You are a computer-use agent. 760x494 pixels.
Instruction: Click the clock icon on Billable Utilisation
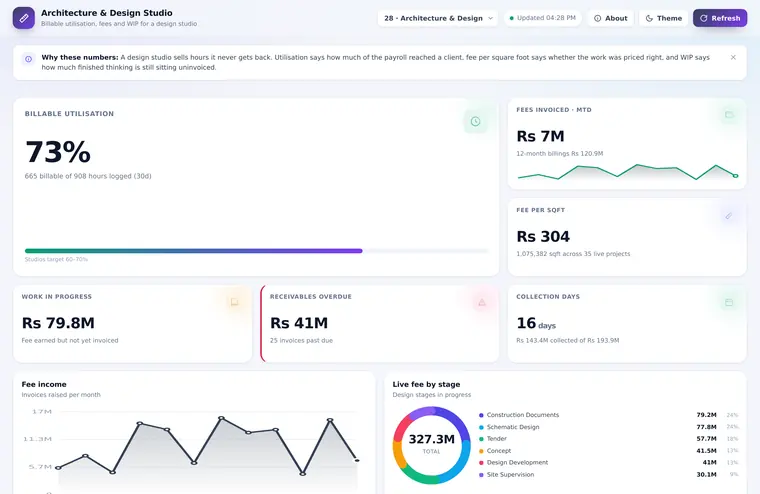click(x=475, y=121)
